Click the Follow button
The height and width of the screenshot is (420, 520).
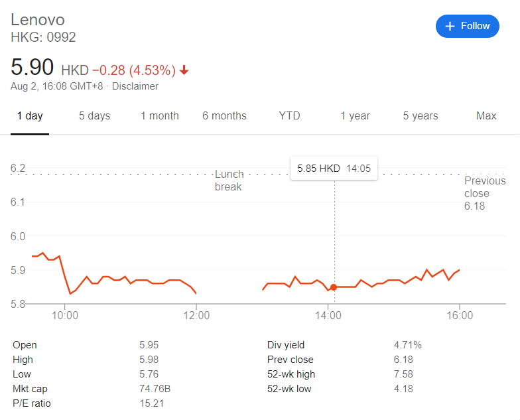[467, 26]
